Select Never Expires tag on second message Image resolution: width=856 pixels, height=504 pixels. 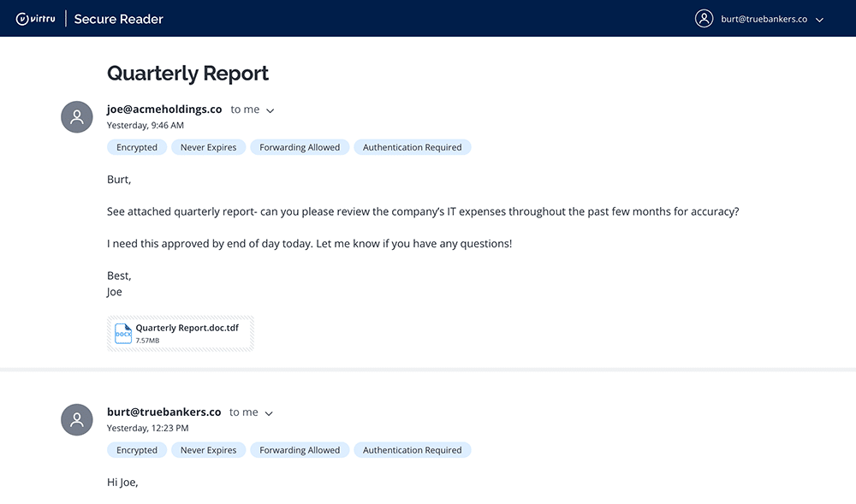coord(208,450)
